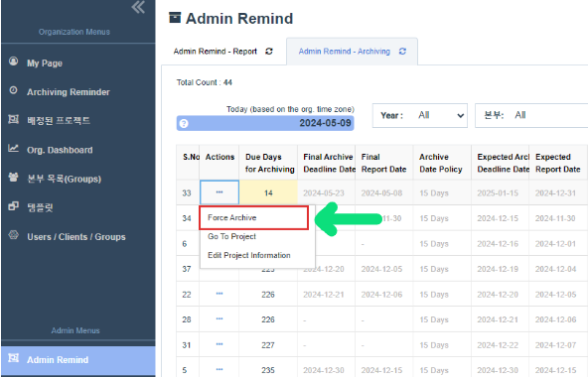Click the Org. Dashboard chart icon
Viewport: 588px width, 377px height.
pos(14,148)
